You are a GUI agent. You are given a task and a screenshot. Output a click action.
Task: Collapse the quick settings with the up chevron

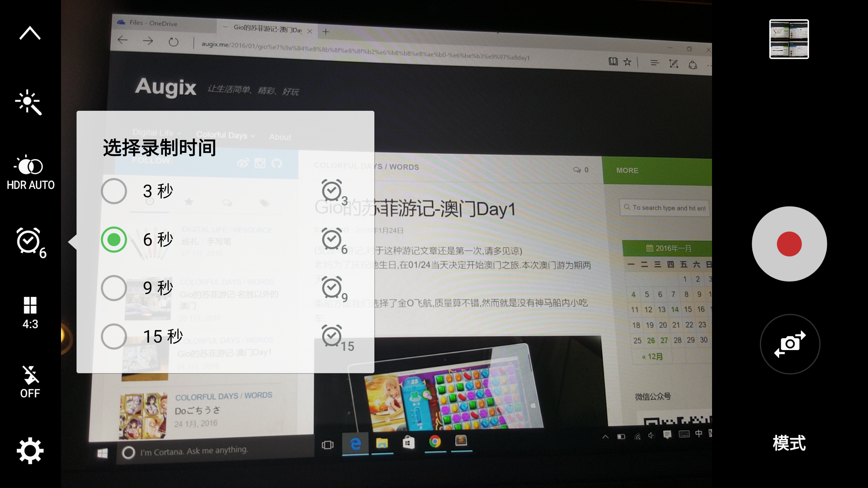tap(30, 33)
